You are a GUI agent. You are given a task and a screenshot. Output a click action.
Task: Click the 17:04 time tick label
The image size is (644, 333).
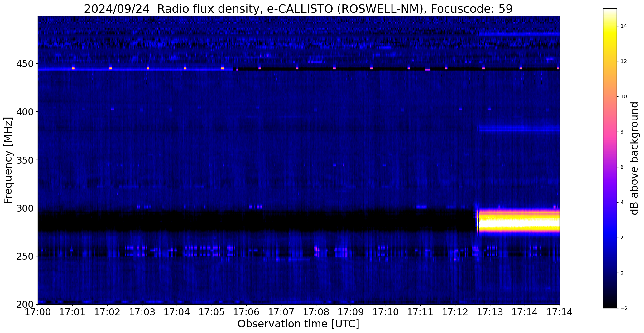point(177,312)
